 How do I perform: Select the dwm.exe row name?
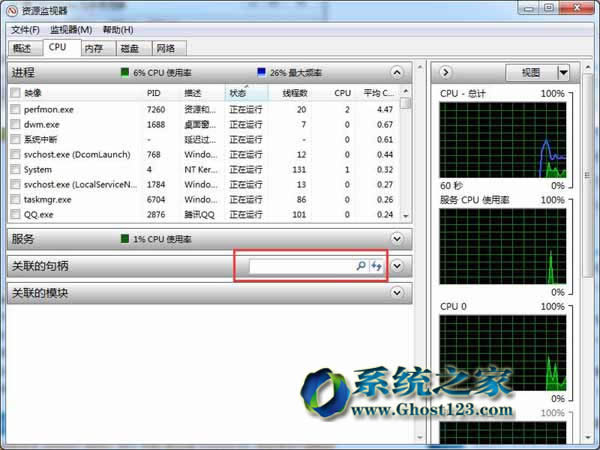pyautogui.click(x=41, y=124)
